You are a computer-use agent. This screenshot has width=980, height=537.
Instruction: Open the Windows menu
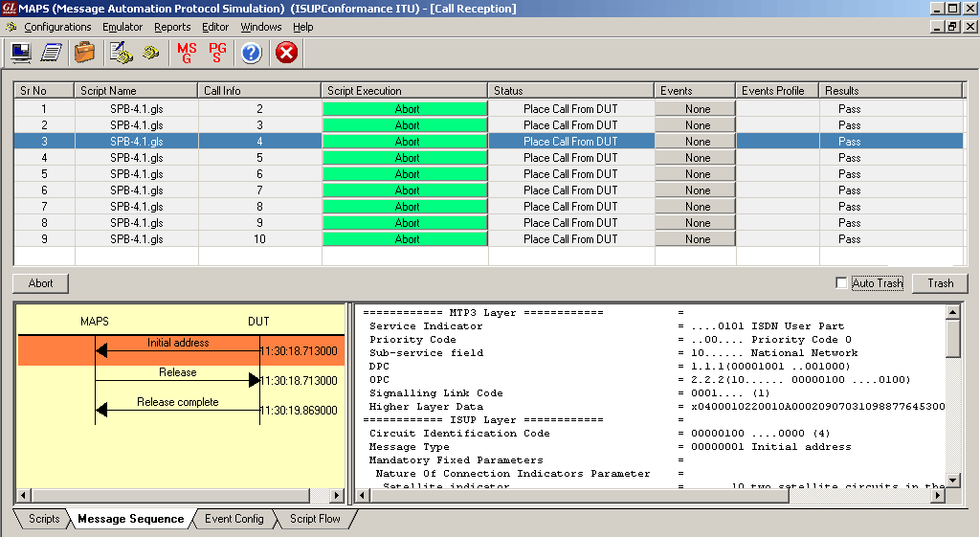(x=261, y=27)
